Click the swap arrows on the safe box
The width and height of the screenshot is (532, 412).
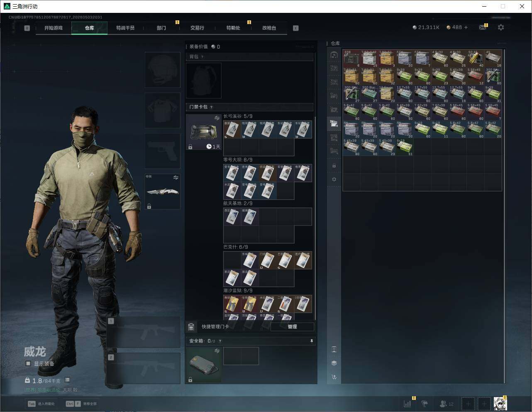(217, 351)
